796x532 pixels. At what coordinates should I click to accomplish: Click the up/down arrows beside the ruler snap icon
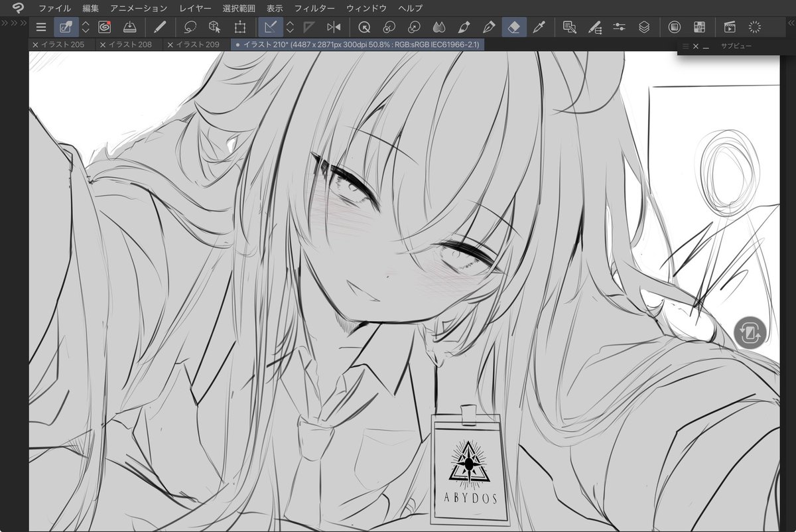click(x=290, y=27)
